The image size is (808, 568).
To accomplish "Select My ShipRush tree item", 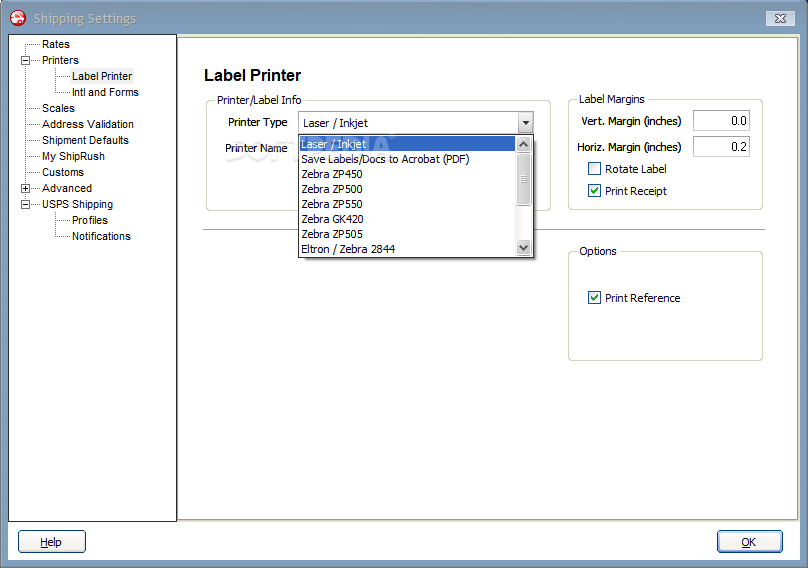I will (x=73, y=156).
